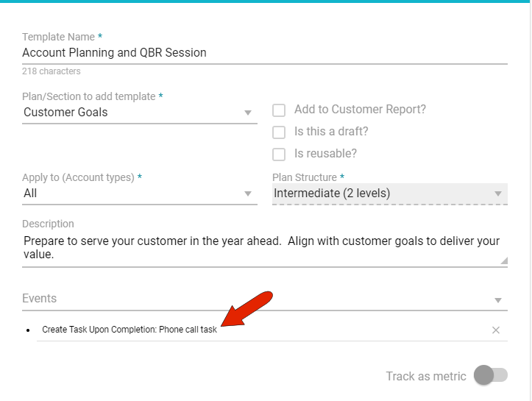Open the 'All' account types value
The height and width of the screenshot is (401, 532).
click(31, 194)
